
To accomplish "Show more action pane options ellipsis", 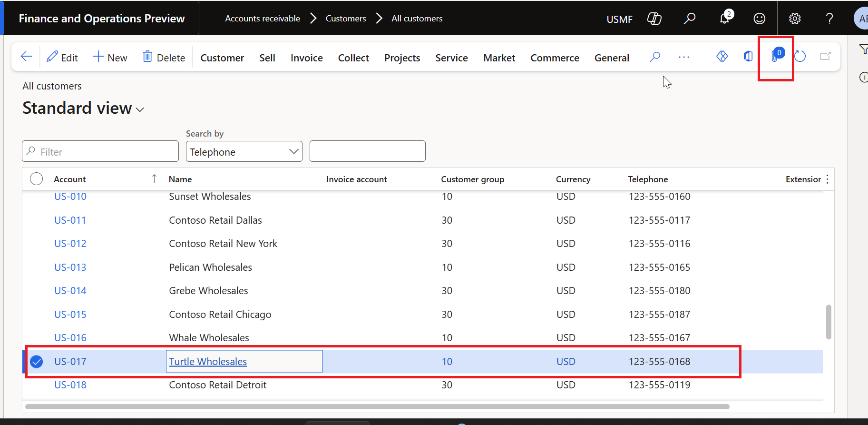I will [684, 57].
